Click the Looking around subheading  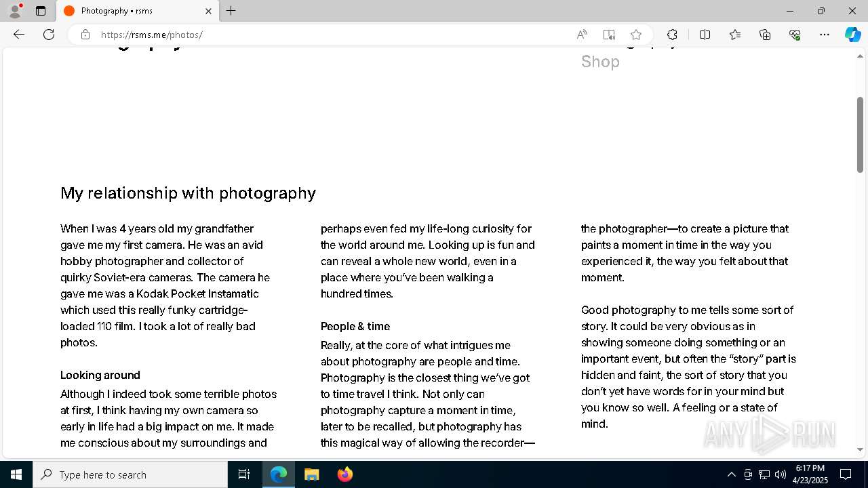(100, 375)
